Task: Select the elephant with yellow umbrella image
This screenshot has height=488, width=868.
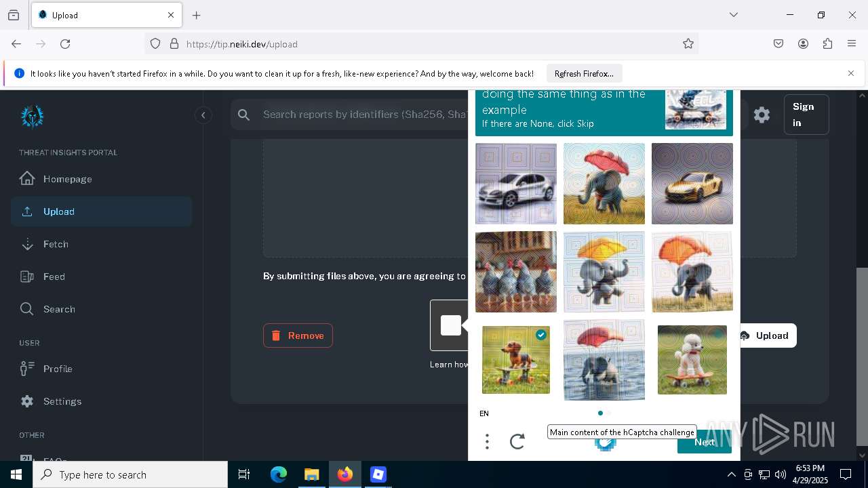Action: coord(604,272)
